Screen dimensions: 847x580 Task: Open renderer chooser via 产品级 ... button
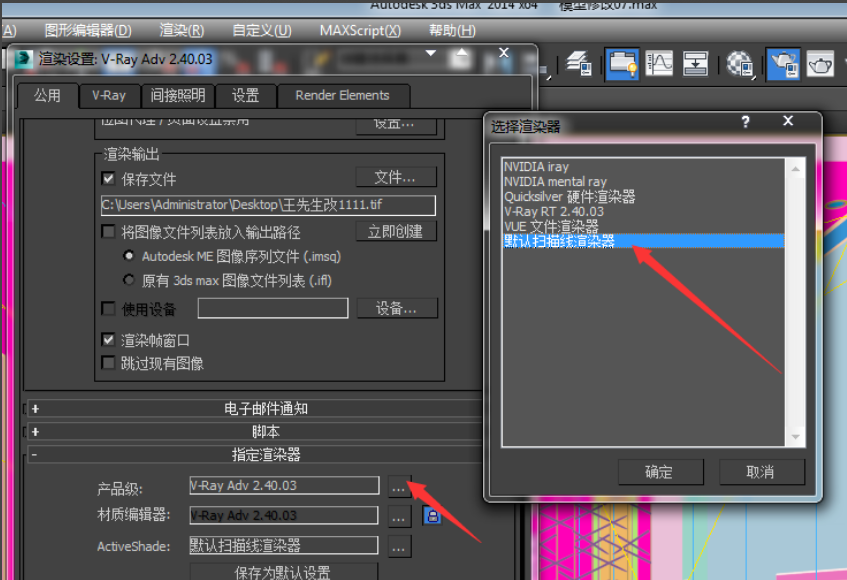coord(399,487)
